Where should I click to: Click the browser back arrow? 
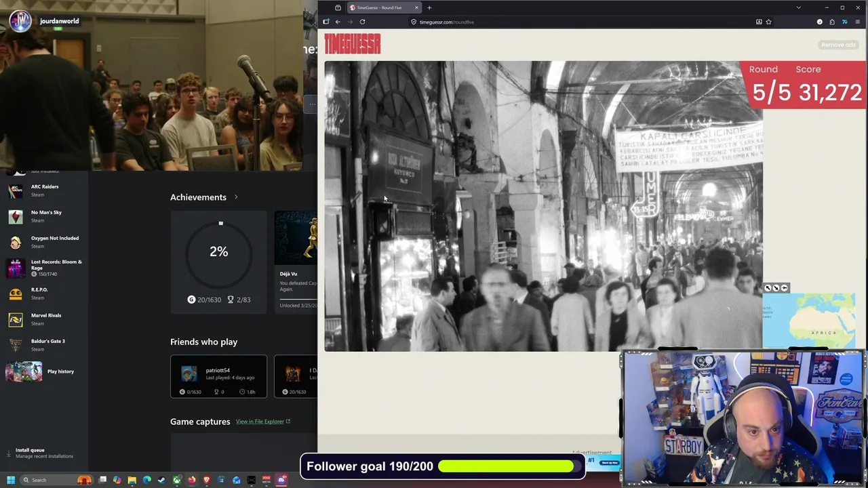[x=338, y=22]
